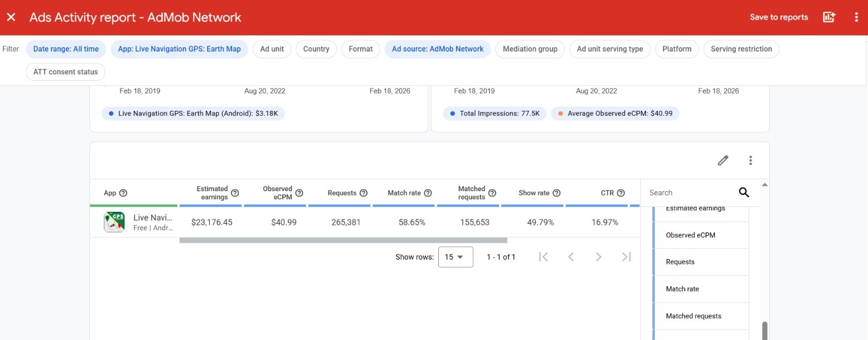The height and width of the screenshot is (340, 868).
Task: Click help icon next to Estimated earnings
Action: (x=235, y=193)
